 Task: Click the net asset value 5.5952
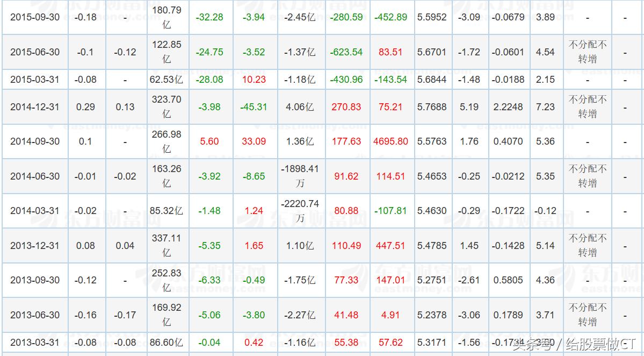pyautogui.click(x=432, y=17)
